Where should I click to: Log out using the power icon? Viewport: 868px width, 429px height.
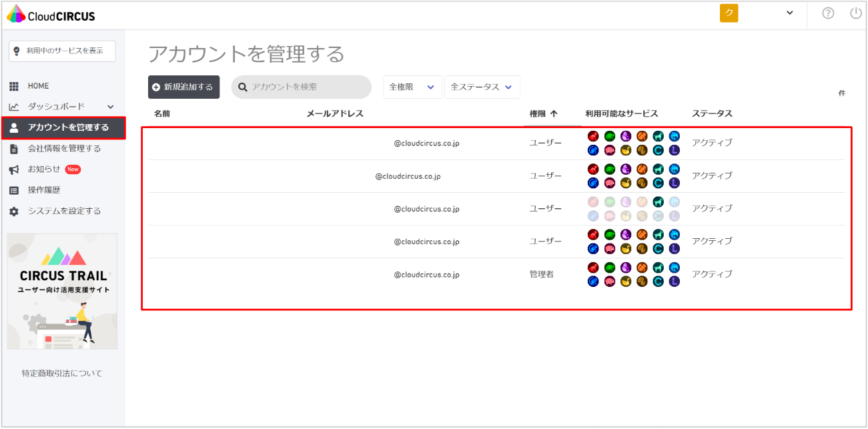click(x=856, y=13)
